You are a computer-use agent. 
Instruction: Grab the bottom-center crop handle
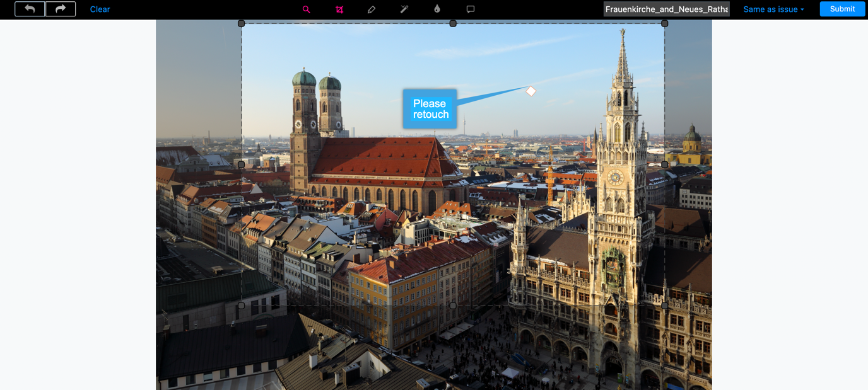pos(452,305)
